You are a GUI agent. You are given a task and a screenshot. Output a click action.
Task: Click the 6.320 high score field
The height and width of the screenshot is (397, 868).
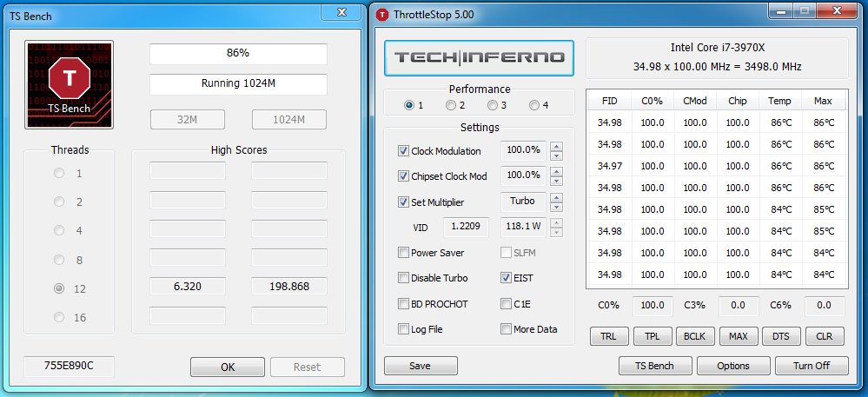click(x=188, y=287)
